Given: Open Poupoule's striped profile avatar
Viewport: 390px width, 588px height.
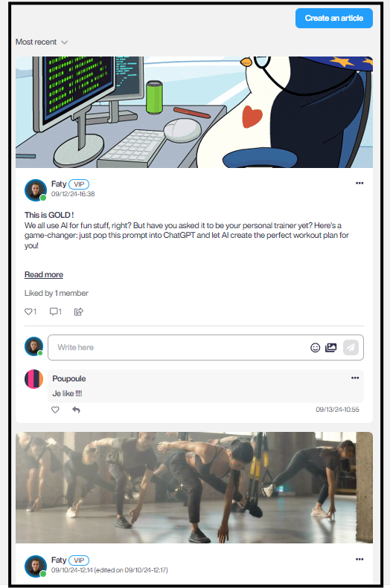Looking at the screenshot, I should click(34, 379).
